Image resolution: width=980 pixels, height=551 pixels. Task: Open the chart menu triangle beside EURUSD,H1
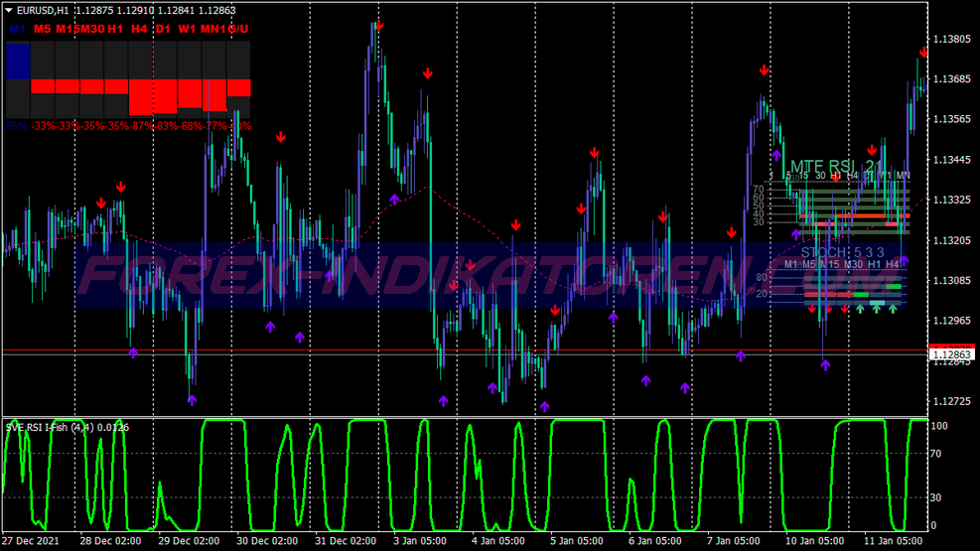[9, 11]
